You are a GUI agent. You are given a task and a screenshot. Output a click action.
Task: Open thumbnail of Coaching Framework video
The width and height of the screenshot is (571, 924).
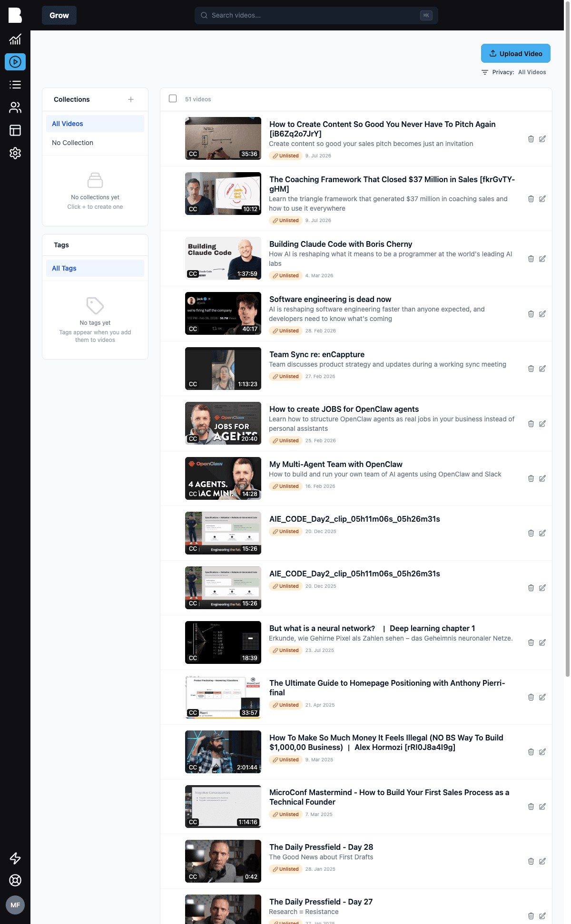click(x=223, y=194)
